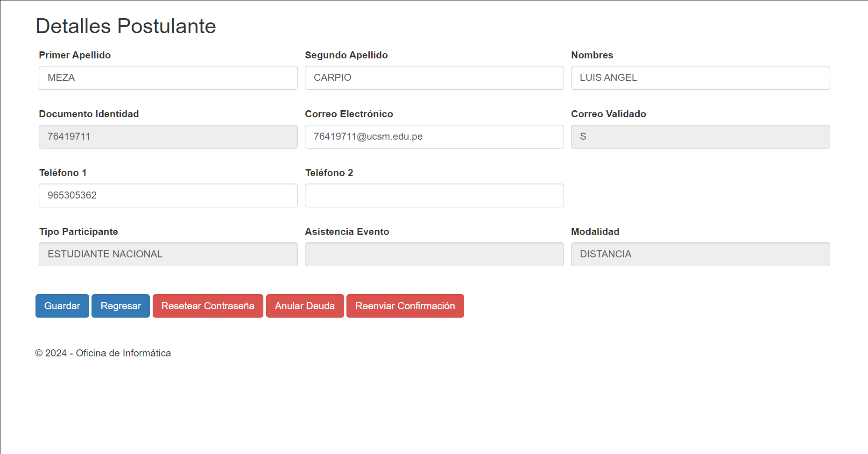Click the Tipo Participante label

click(x=78, y=232)
